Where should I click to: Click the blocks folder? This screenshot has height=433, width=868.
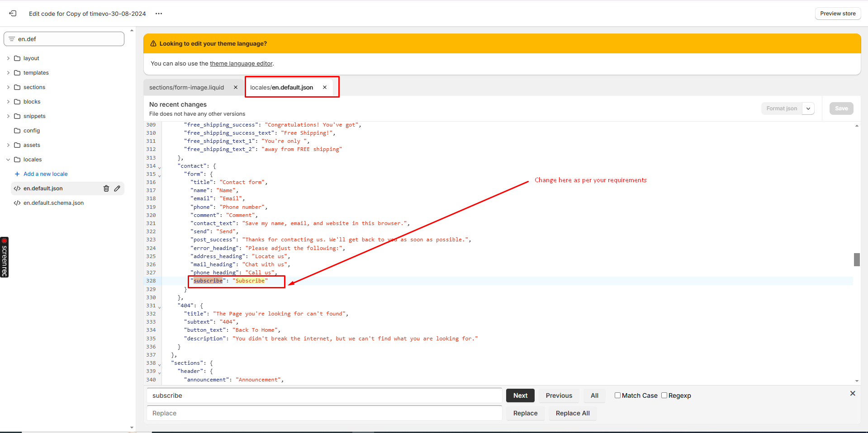[x=32, y=102]
